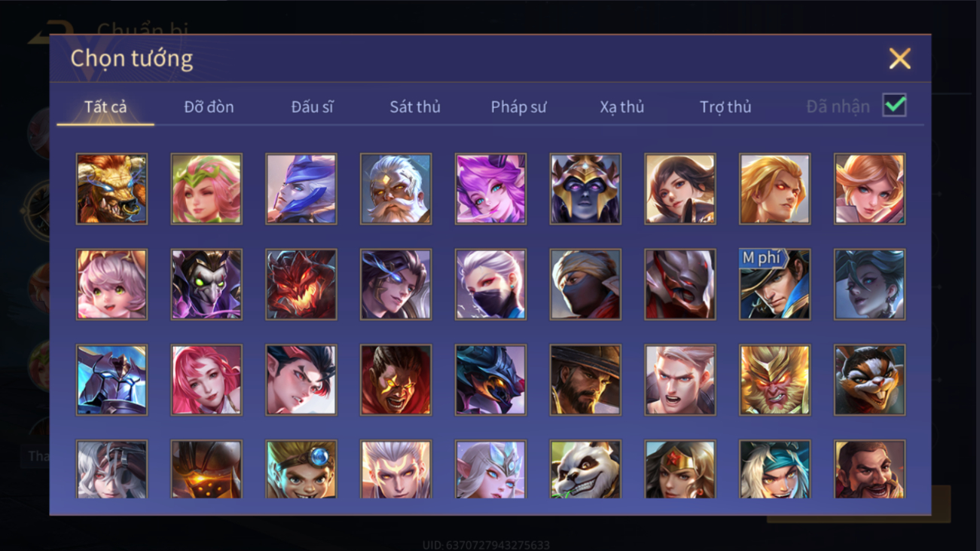Select the golden bull hero portrait
The height and width of the screenshot is (551, 980).
click(x=111, y=188)
